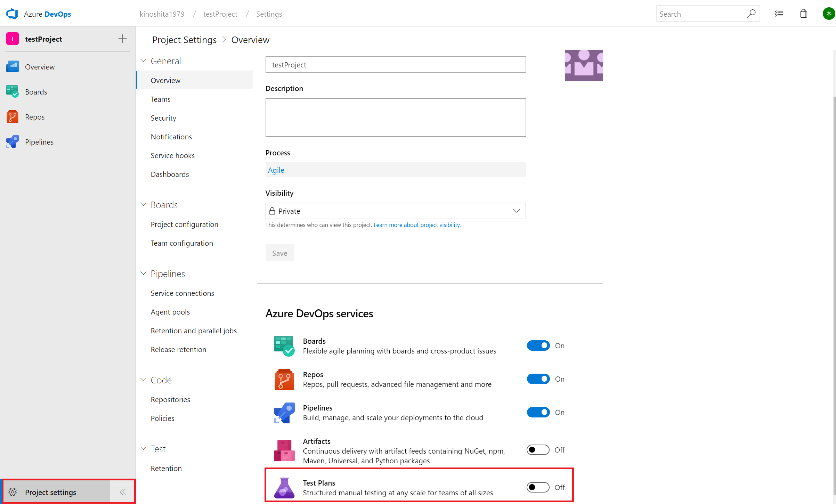Collapse the General settings section
This screenshot has height=504, width=836.
tap(144, 61)
